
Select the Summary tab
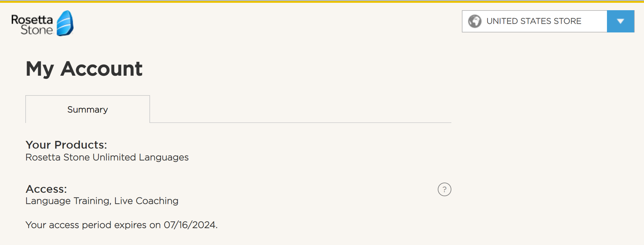click(88, 109)
